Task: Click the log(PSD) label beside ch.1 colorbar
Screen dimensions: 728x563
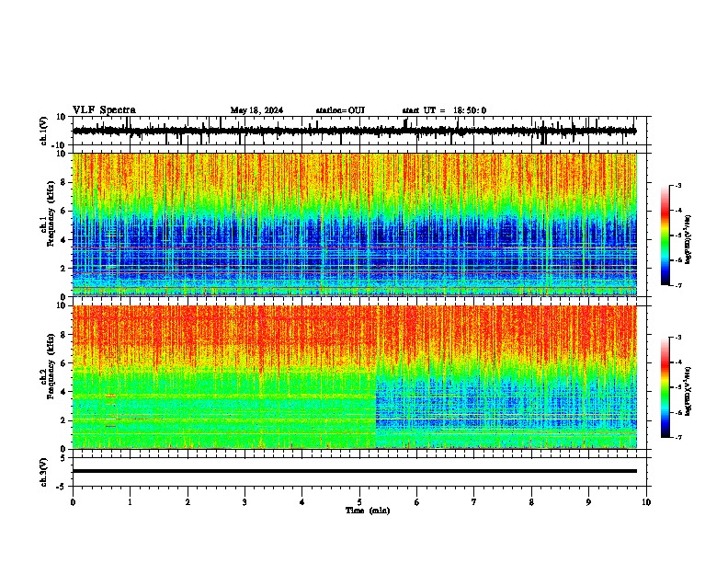Action: (x=688, y=240)
